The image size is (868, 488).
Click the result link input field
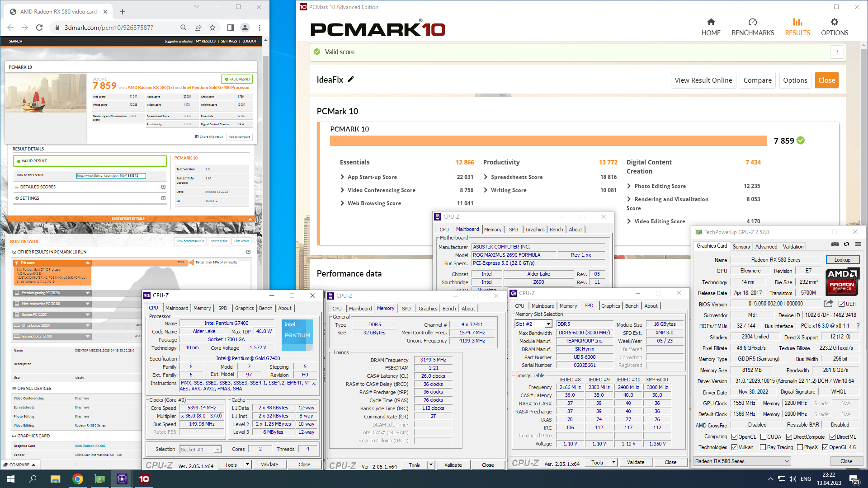[111, 176]
